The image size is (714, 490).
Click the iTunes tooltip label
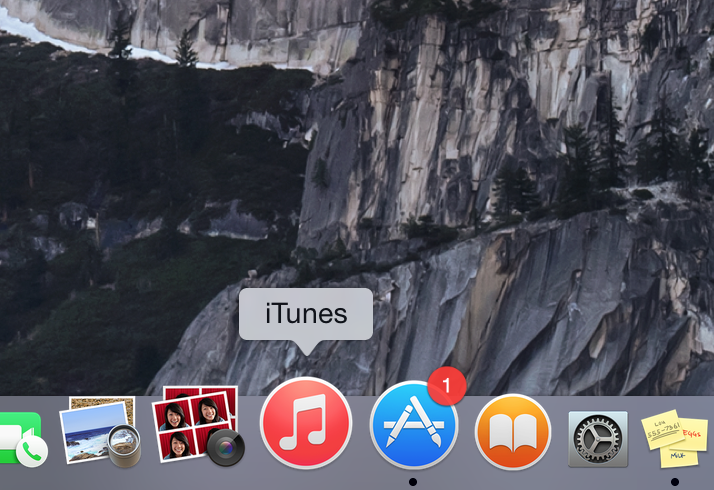pos(306,314)
